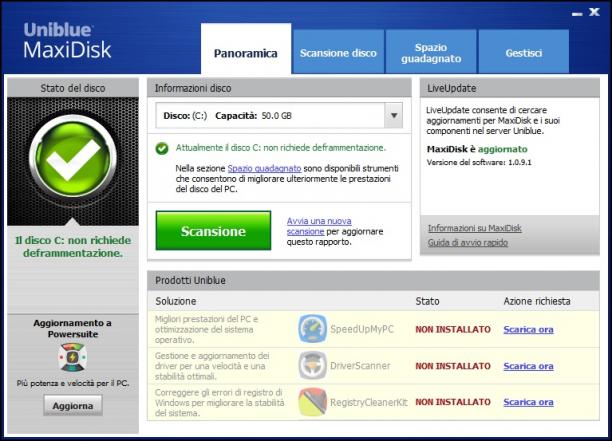
Task: Click the Uniblue MaxiDisk logo
Action: click(x=67, y=41)
